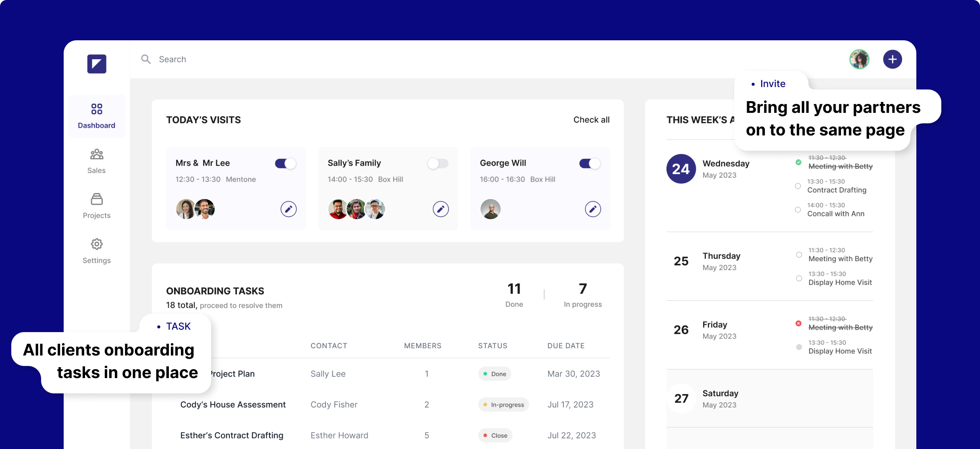Open the user profile avatar
Image resolution: width=980 pixels, height=449 pixels.
[859, 59]
